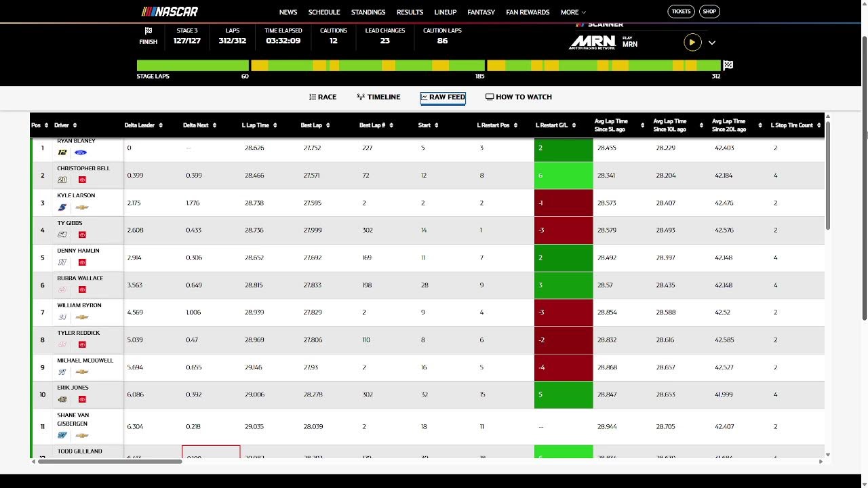Click the first green stage segment of lap bar
This screenshot has width=868, height=488.
pyautogui.click(x=193, y=66)
